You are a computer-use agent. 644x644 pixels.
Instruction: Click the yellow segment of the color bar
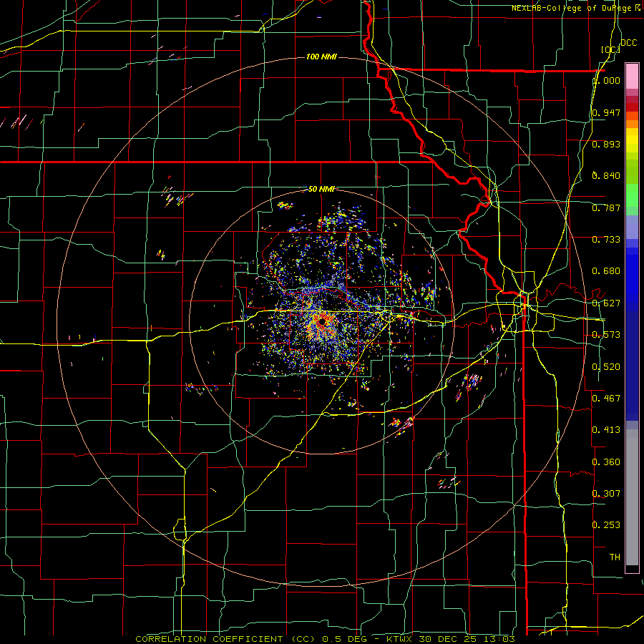click(632, 140)
